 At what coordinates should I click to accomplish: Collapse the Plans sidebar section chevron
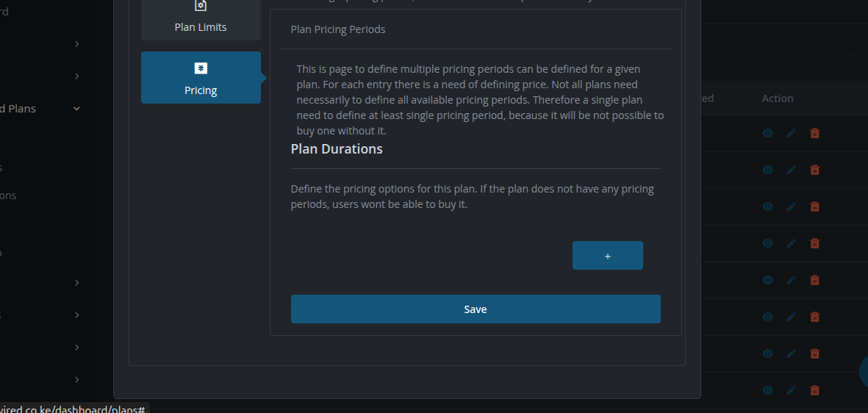[x=76, y=109]
